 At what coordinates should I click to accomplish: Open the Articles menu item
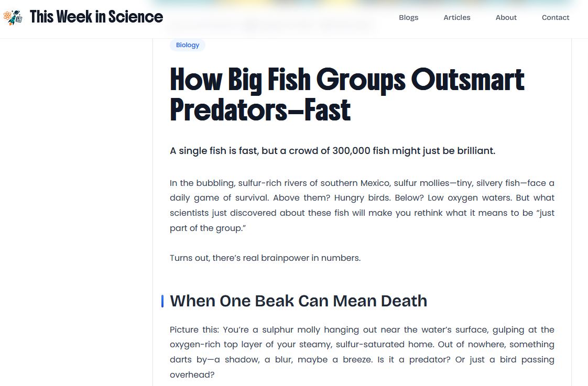pos(456,17)
